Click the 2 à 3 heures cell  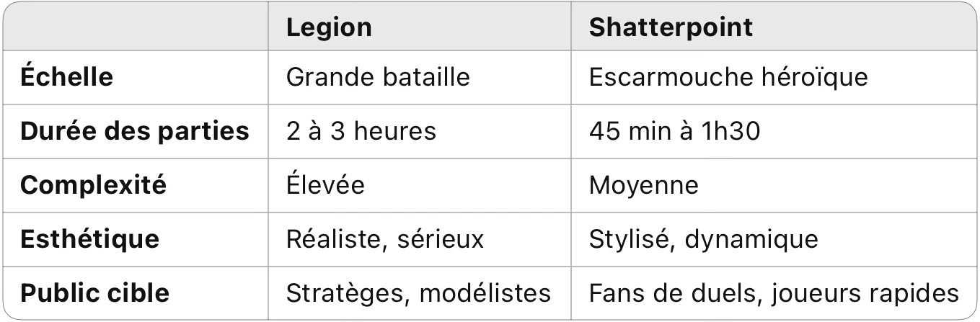[361, 131]
